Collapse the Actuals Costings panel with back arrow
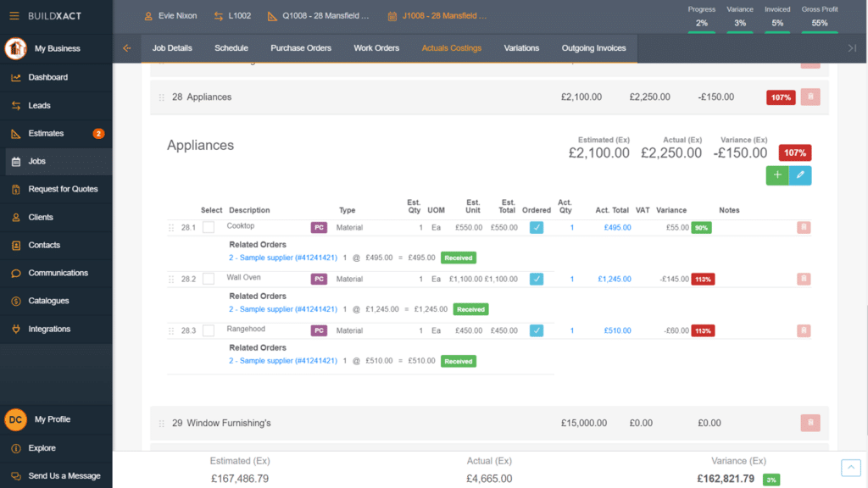Image resolution: width=868 pixels, height=488 pixels. 127,48
